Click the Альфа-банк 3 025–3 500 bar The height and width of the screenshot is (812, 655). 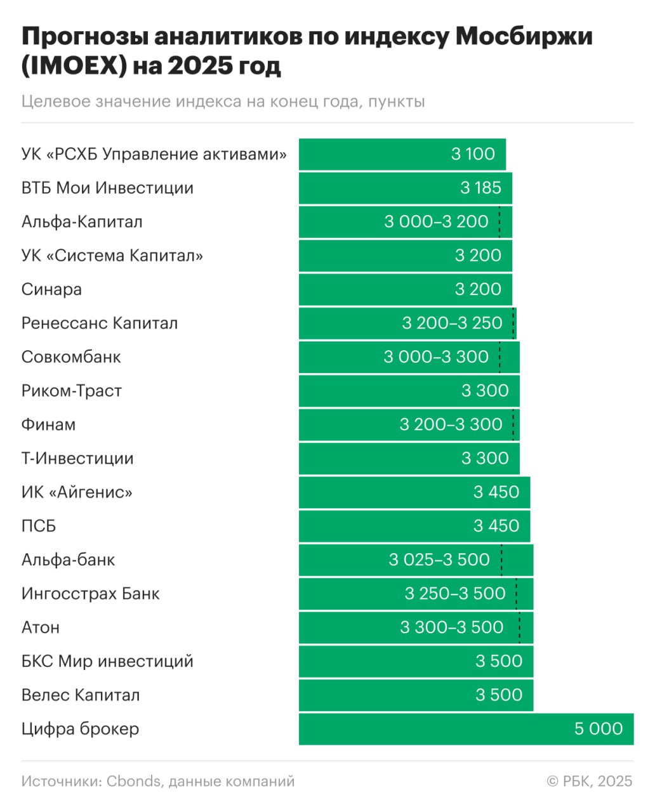click(416, 560)
